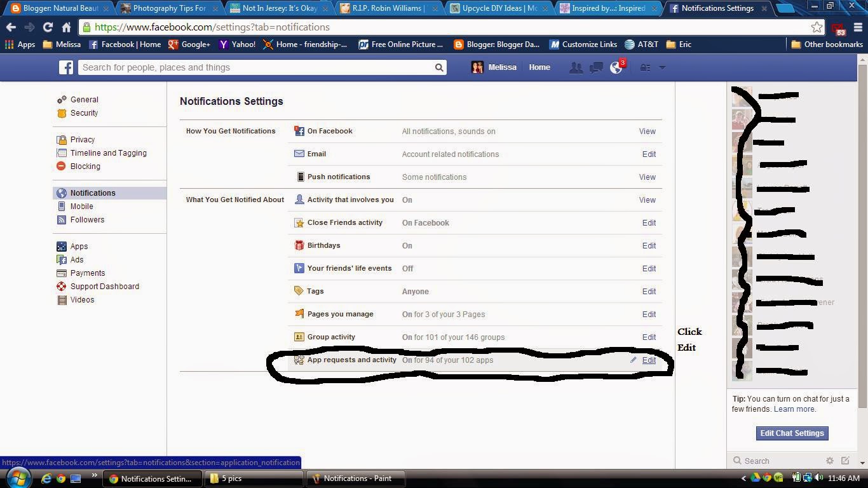Click the Facebook logo in the blue bar

tap(66, 67)
